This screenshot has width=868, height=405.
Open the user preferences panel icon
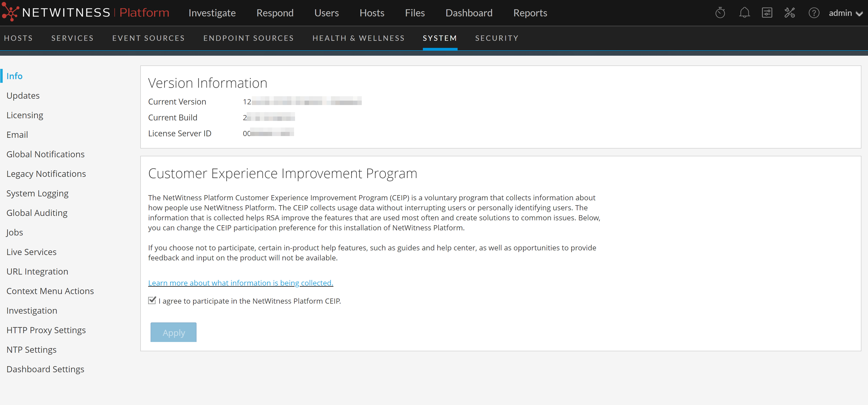(767, 12)
